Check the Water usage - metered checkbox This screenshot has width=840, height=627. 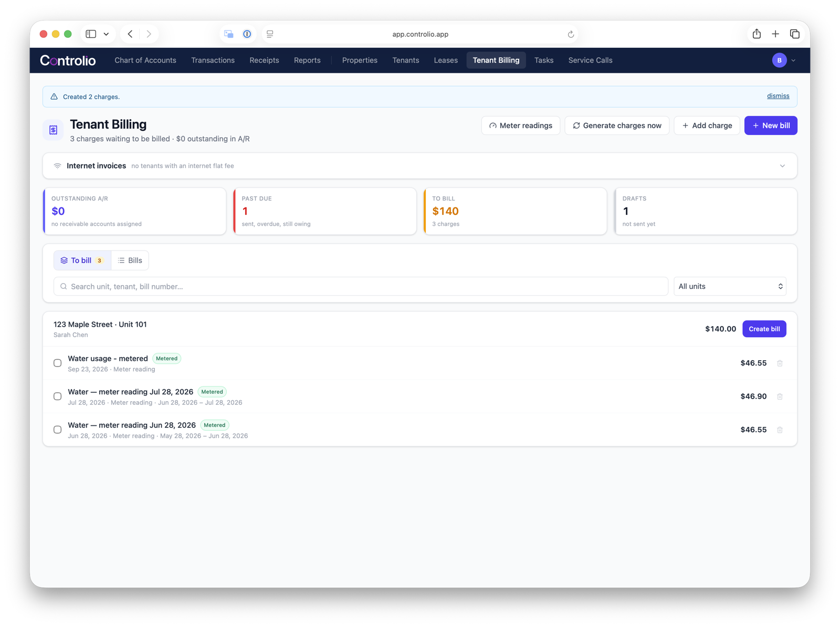tap(58, 363)
